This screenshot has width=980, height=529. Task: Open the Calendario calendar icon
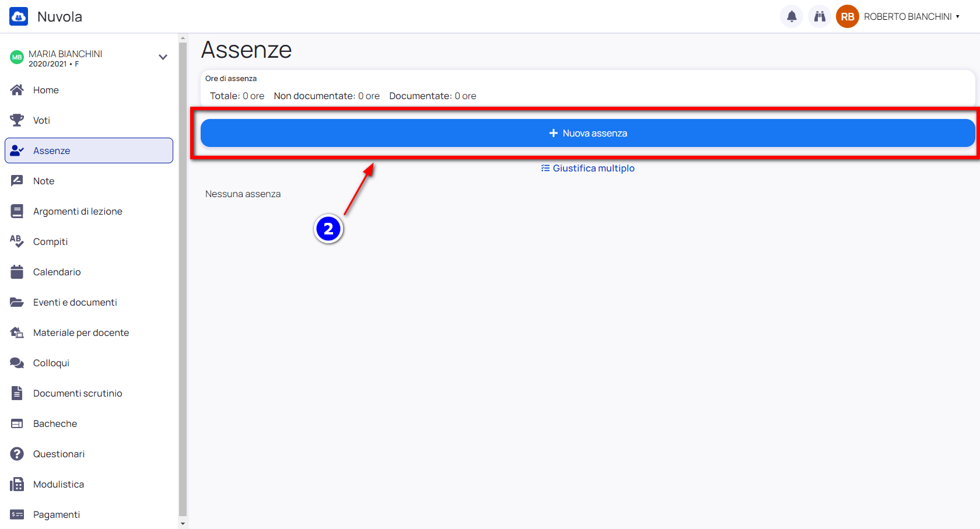pyautogui.click(x=17, y=272)
